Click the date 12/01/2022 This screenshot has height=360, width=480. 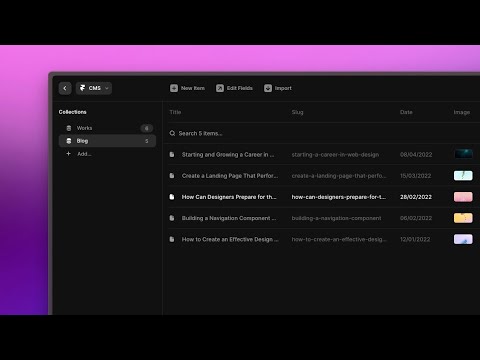[415, 239]
